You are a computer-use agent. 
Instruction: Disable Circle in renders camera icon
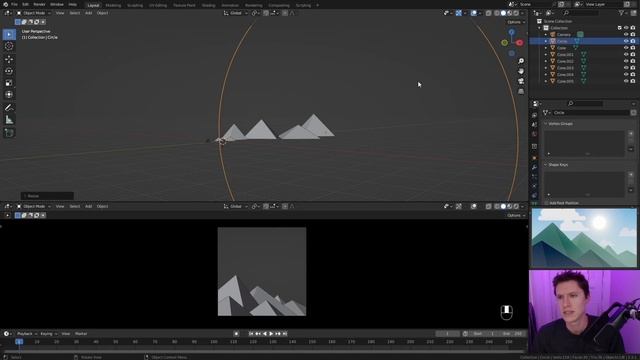pyautogui.click(x=633, y=41)
